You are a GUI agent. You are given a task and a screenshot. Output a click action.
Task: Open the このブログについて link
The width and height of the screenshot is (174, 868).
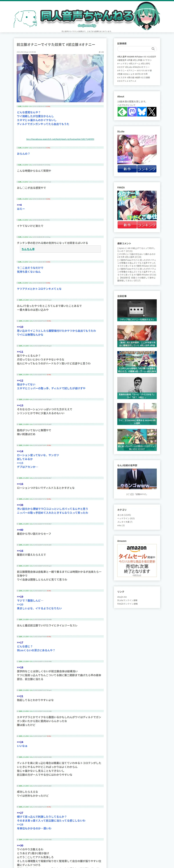pyautogui.click(x=126, y=105)
